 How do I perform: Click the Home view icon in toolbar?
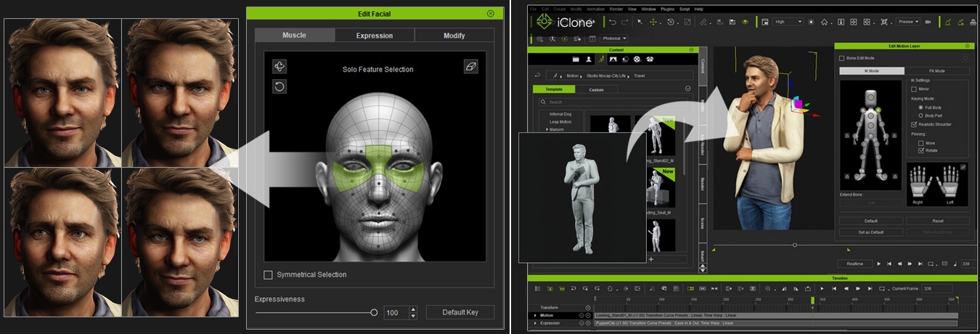point(825,23)
